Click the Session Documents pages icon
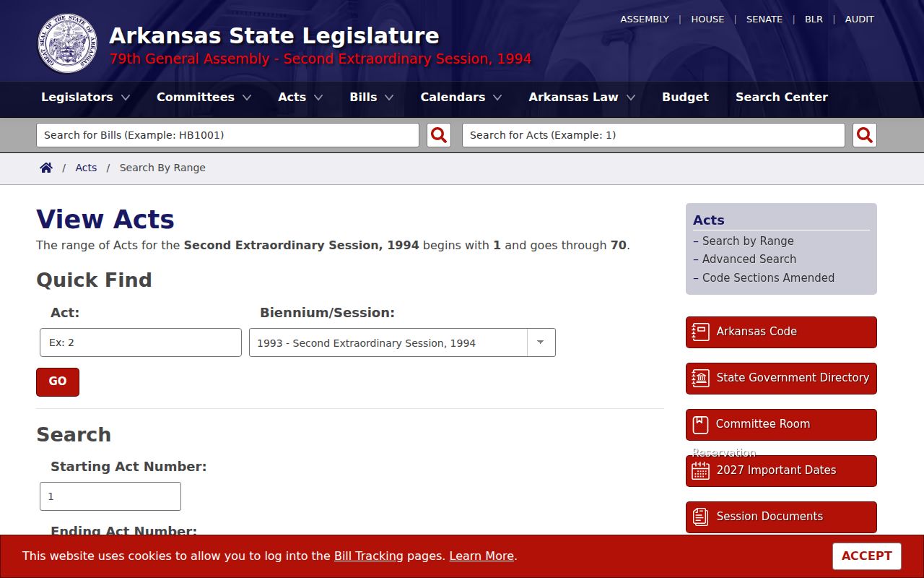The height and width of the screenshot is (578, 924). pos(700,517)
